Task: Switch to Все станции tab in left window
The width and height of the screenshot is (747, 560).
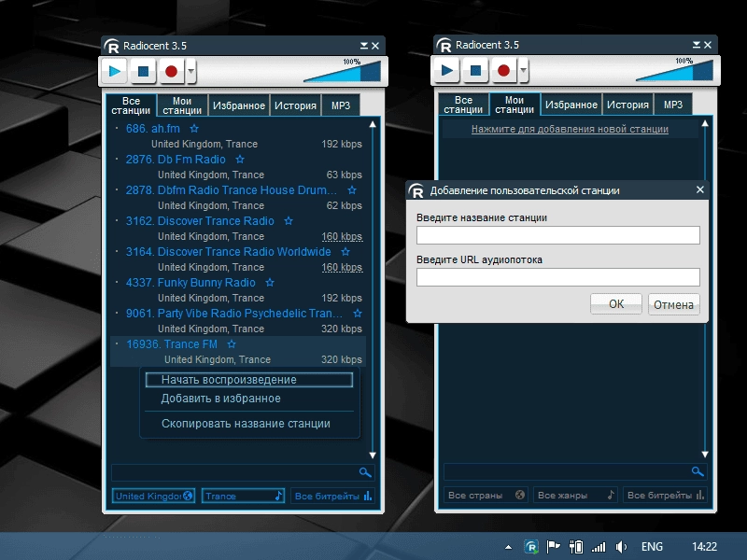Action: coord(131,105)
